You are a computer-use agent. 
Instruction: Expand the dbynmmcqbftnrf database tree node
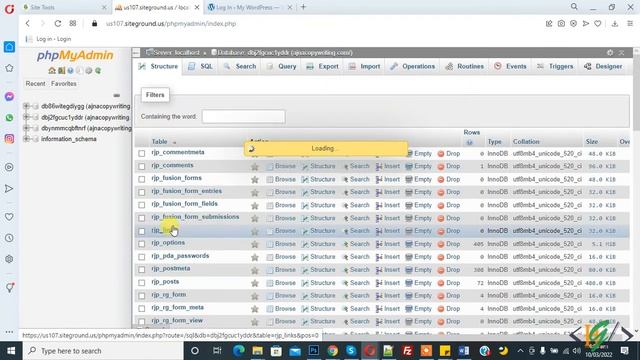pos(26,128)
